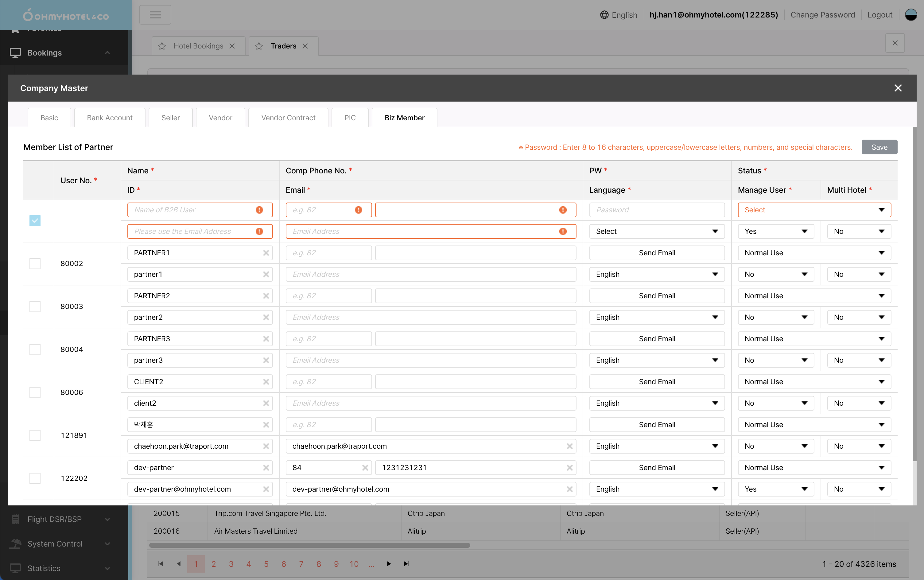Click Send Email for user 121891
This screenshot has height=580, width=924.
(657, 425)
